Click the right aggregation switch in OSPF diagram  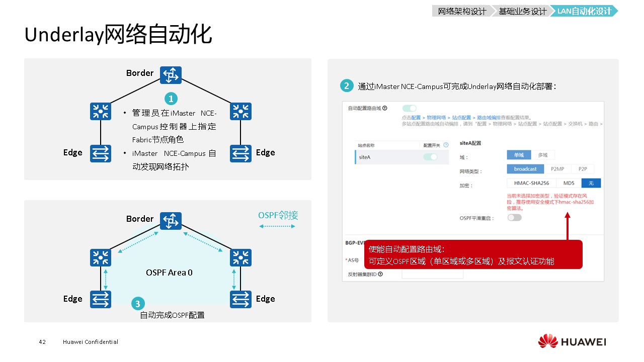click(x=240, y=257)
